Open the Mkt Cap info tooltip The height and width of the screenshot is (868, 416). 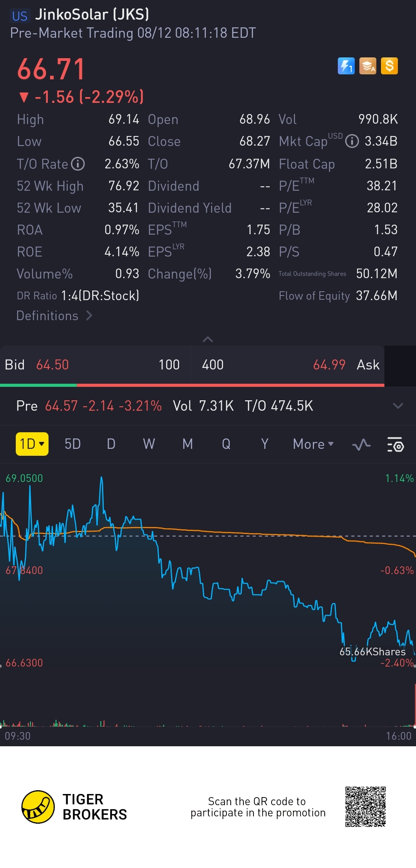pyautogui.click(x=352, y=141)
